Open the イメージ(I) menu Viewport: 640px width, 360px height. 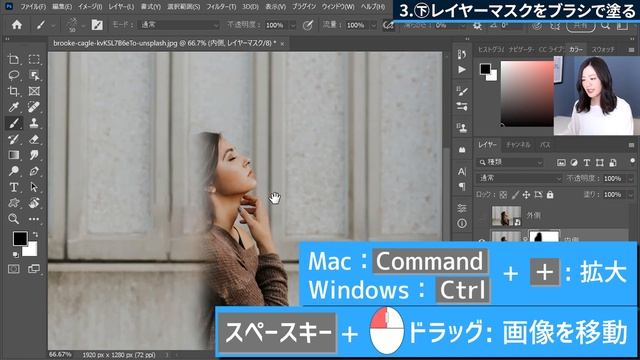pyautogui.click(x=90, y=7)
